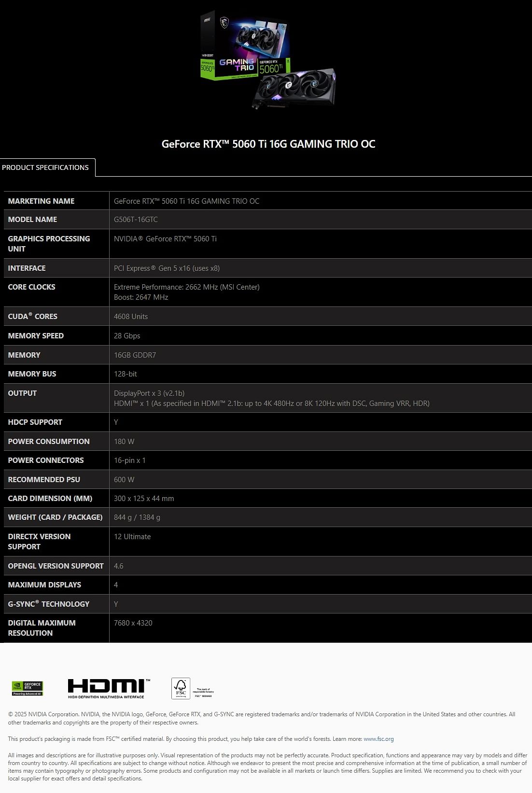Click the 16-pin x 1 power connectors value
Screen dimensions: 532x793
click(x=130, y=460)
